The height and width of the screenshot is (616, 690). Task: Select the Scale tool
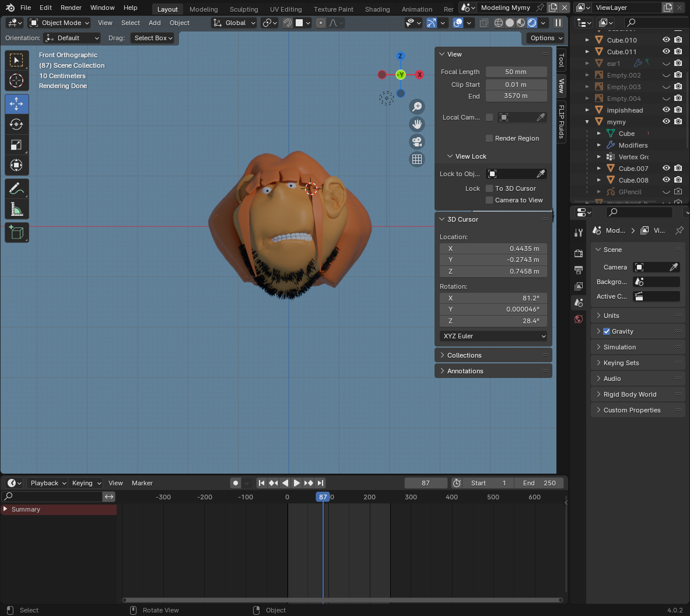coord(16,145)
